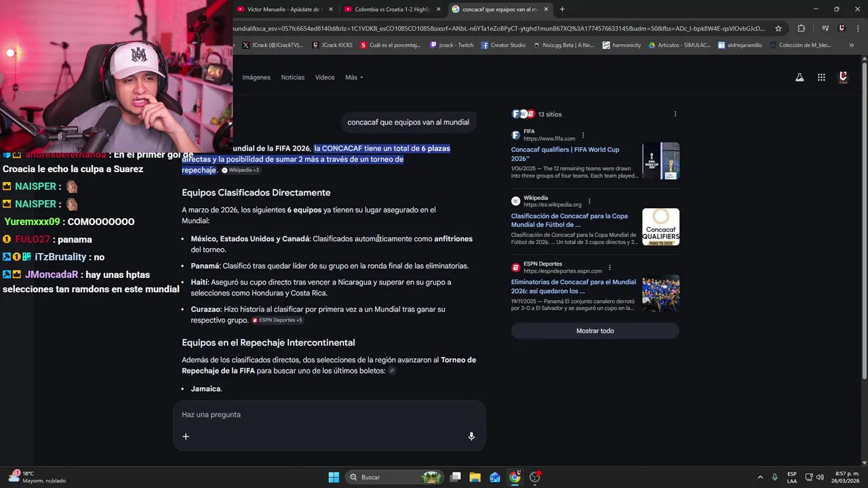The width and height of the screenshot is (868, 488).
Task: Open ESP LAA language switcher
Action: [x=792, y=477]
